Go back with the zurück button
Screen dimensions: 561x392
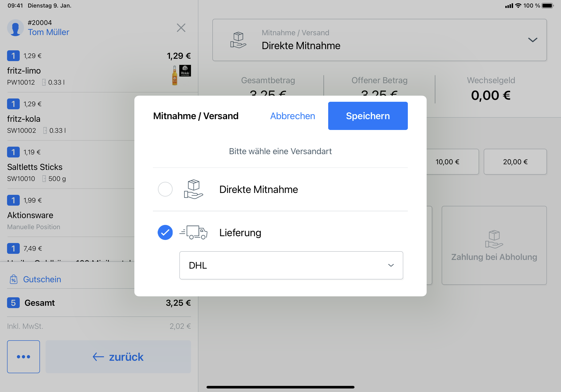click(x=118, y=357)
